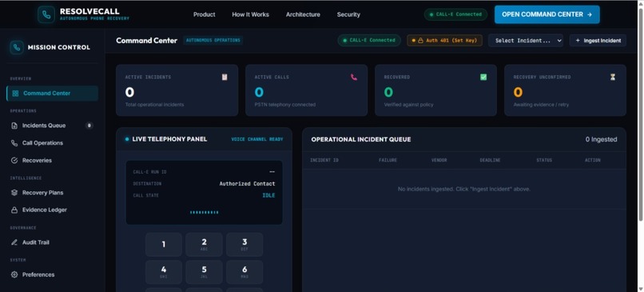
Task: Click the Live Telephony Panel status dot
Action: 127,139
